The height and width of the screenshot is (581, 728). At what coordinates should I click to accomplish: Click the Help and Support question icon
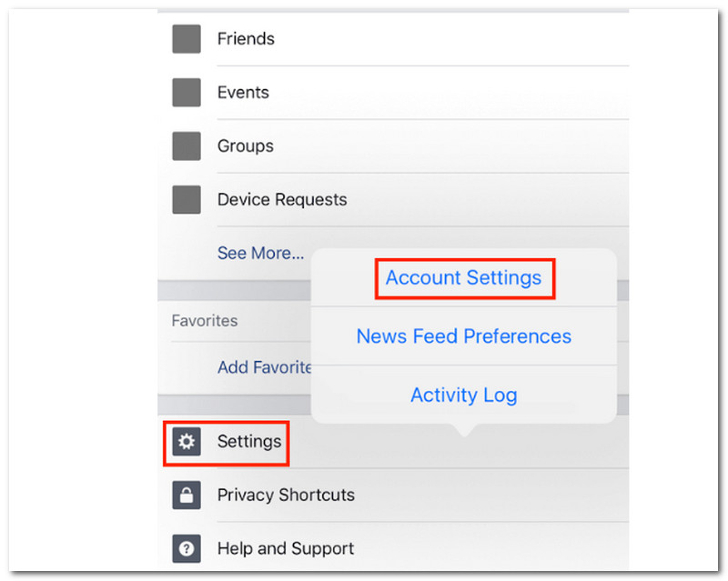[187, 549]
